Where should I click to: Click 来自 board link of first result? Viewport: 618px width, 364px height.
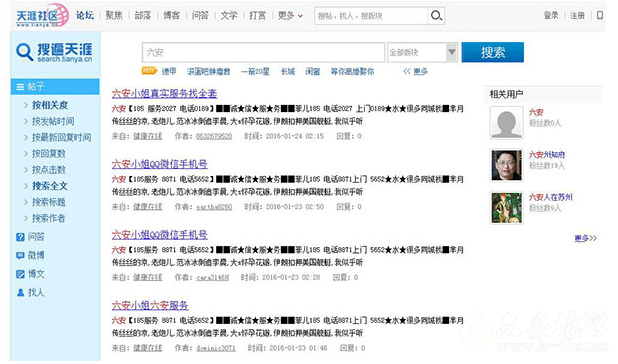[148, 136]
